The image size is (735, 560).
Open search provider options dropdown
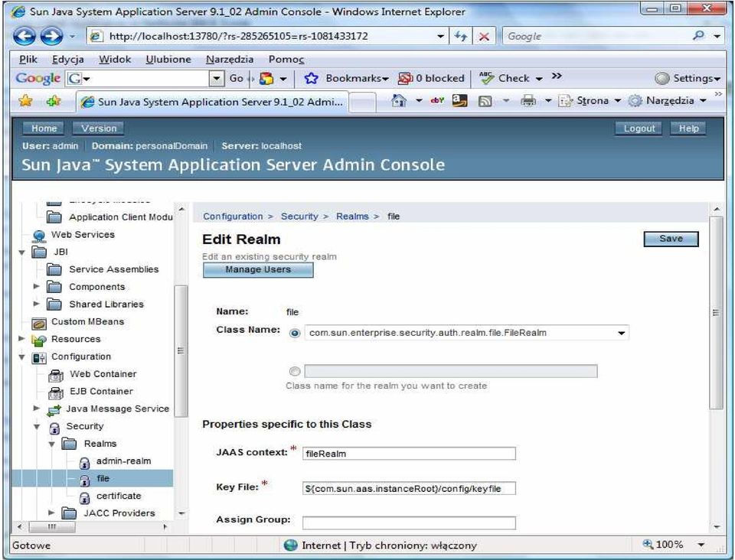tap(717, 36)
